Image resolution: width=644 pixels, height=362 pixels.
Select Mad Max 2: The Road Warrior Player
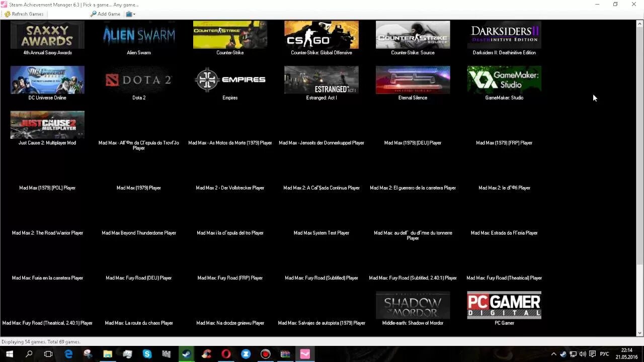[x=47, y=233]
